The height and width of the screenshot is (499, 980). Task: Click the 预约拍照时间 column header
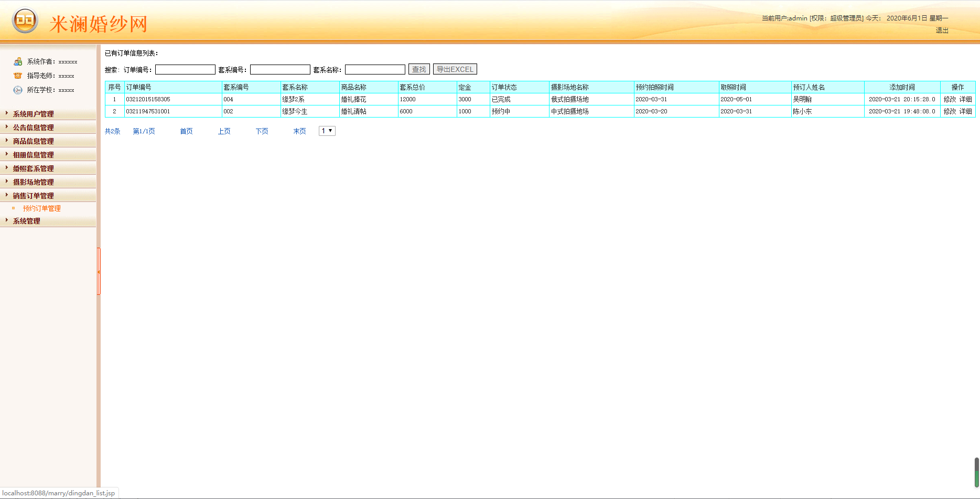pos(676,87)
